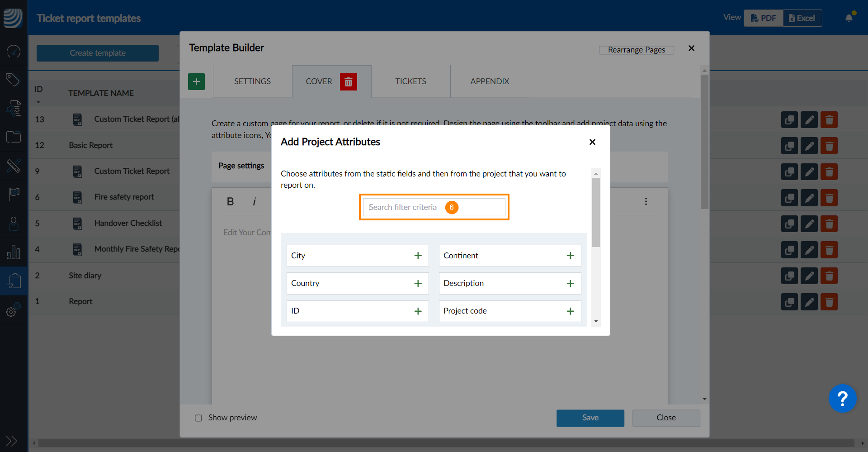Click the Save button

click(590, 418)
